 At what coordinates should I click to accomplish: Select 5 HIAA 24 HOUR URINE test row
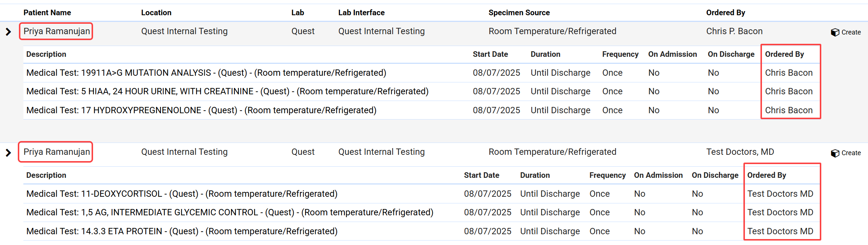(x=227, y=91)
